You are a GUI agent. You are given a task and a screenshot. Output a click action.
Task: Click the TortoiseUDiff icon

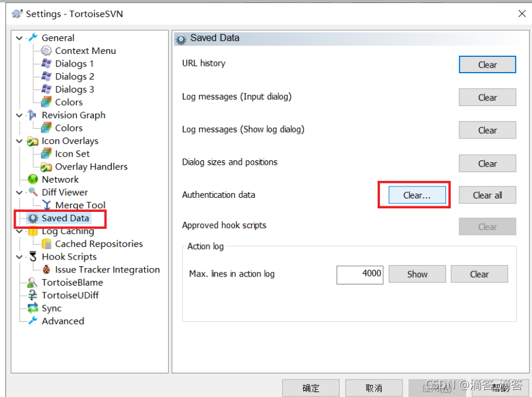click(x=33, y=295)
